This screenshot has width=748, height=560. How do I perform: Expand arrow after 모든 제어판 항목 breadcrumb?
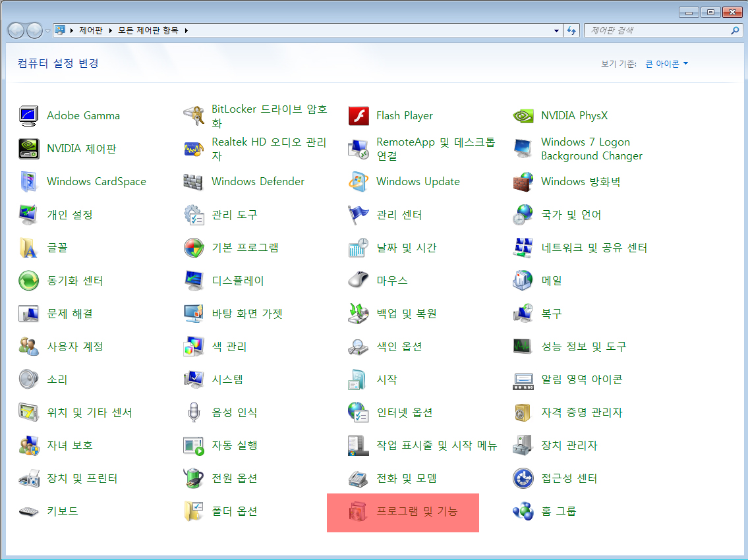[x=186, y=30]
